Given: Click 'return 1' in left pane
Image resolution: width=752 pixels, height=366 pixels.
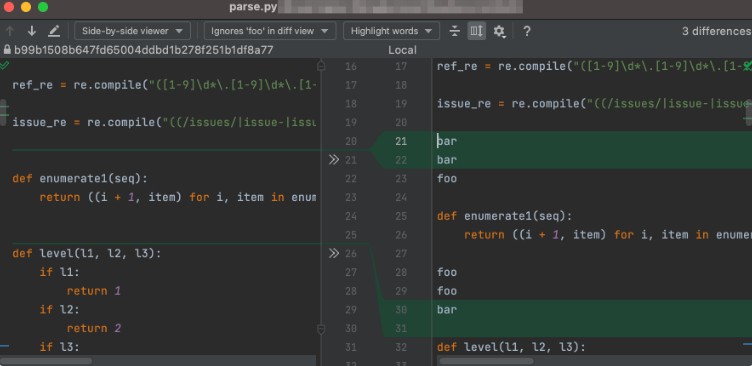Looking at the screenshot, I should [x=94, y=291].
